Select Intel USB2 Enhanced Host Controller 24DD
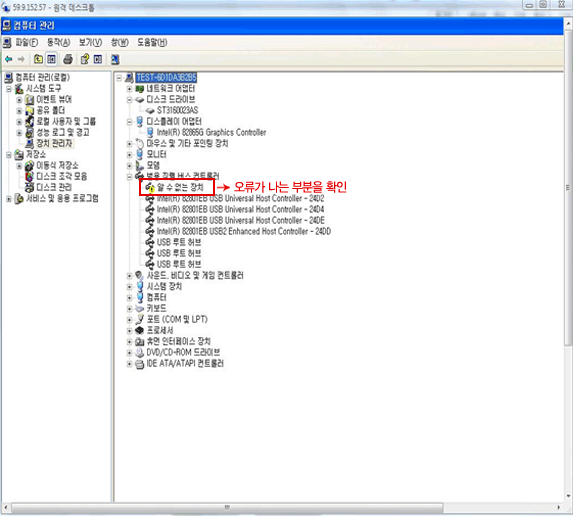Viewport: 573px width, 516px height. point(244,231)
